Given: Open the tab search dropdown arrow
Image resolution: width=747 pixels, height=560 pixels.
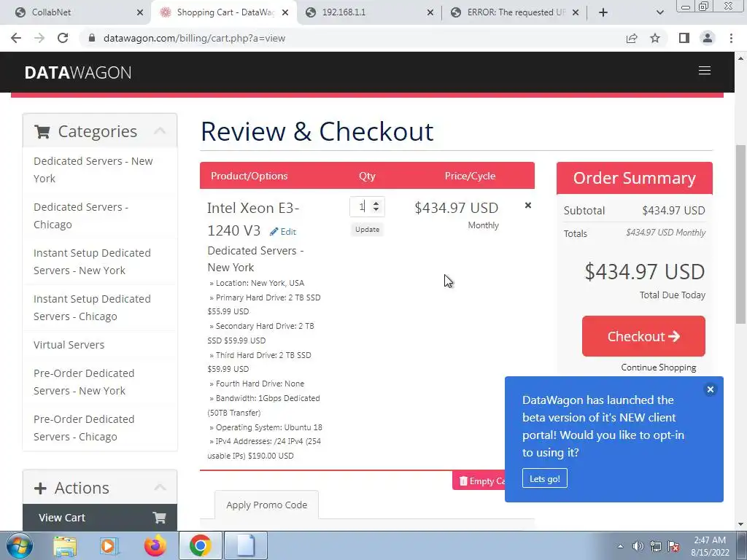Looking at the screenshot, I should click(659, 12).
